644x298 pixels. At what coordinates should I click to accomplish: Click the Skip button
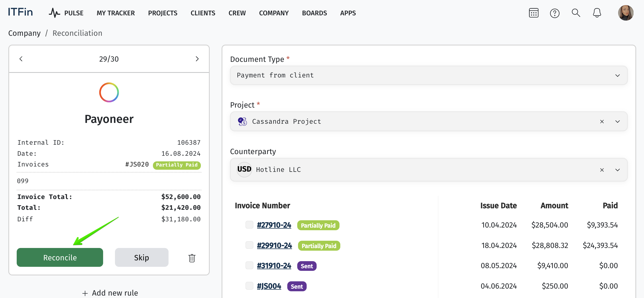(142, 257)
